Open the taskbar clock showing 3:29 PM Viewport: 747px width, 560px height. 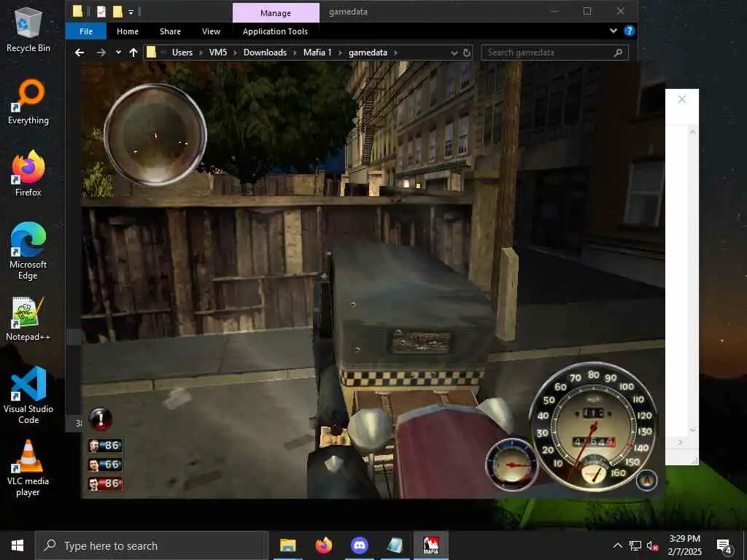684,545
